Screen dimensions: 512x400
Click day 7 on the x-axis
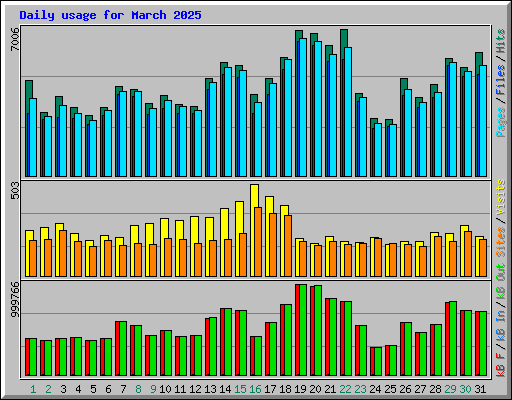[x=123, y=389]
